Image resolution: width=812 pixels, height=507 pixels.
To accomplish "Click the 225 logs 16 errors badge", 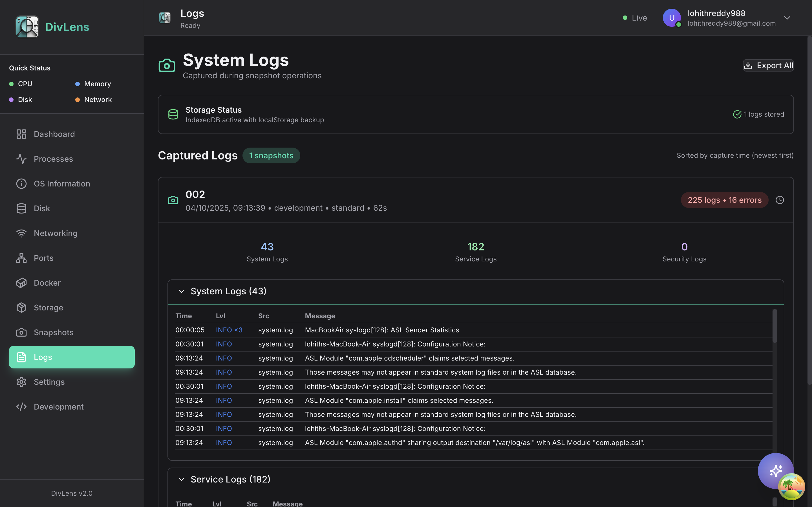I will click(x=724, y=200).
